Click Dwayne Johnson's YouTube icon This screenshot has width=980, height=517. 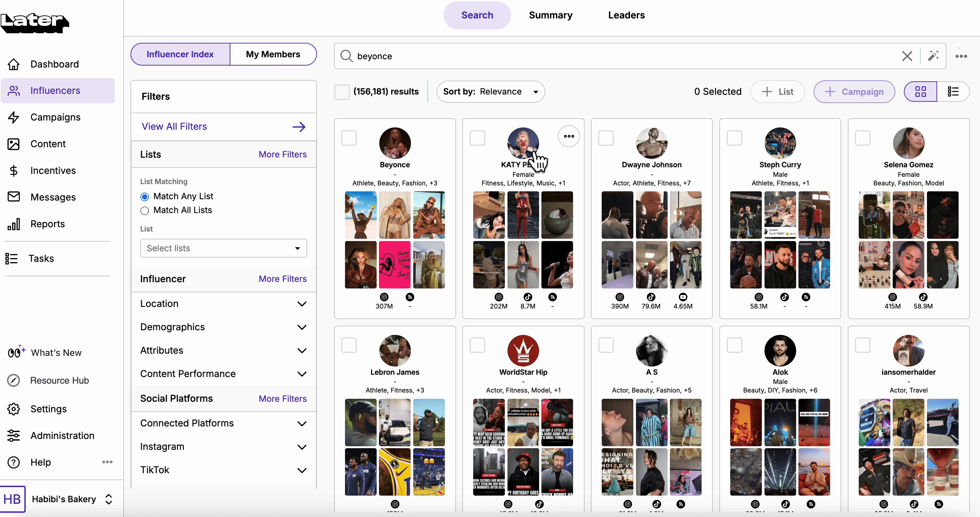click(683, 297)
